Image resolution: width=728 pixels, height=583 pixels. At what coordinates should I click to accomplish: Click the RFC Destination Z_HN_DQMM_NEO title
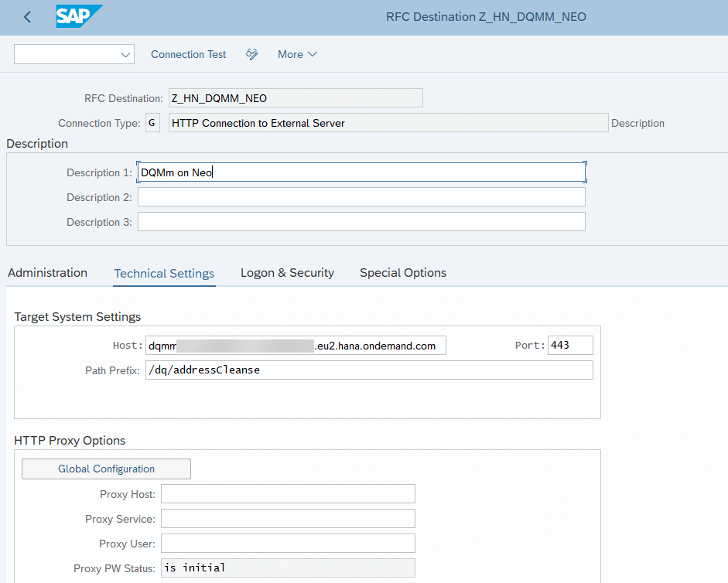point(486,17)
